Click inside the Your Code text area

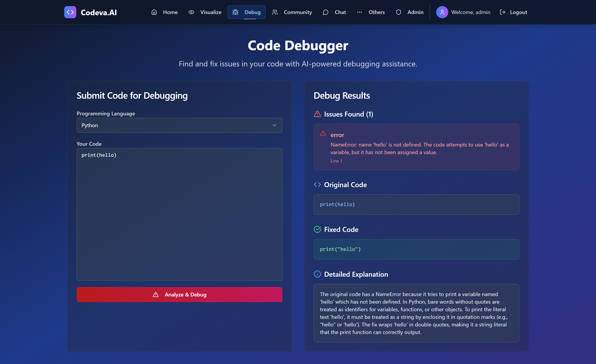pyautogui.click(x=179, y=214)
